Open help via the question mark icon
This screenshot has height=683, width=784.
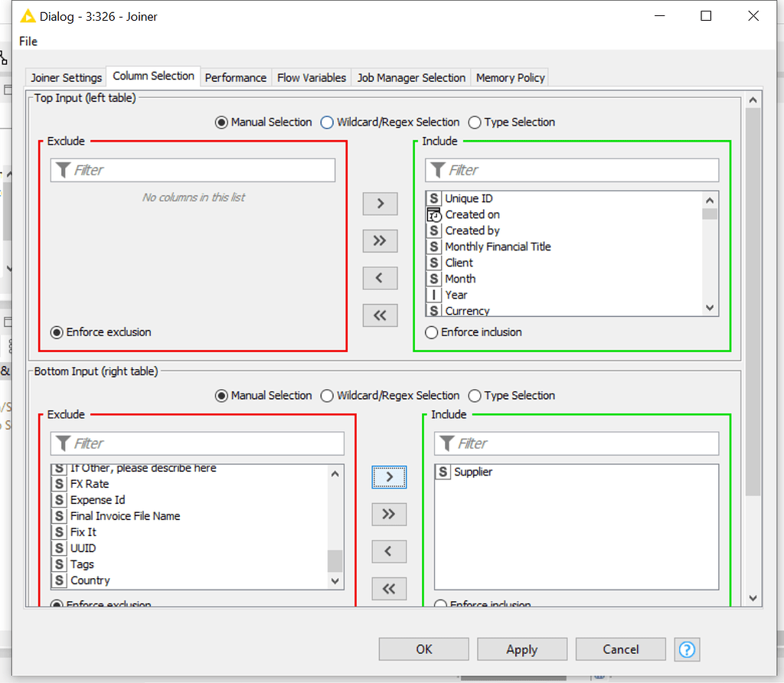(687, 649)
